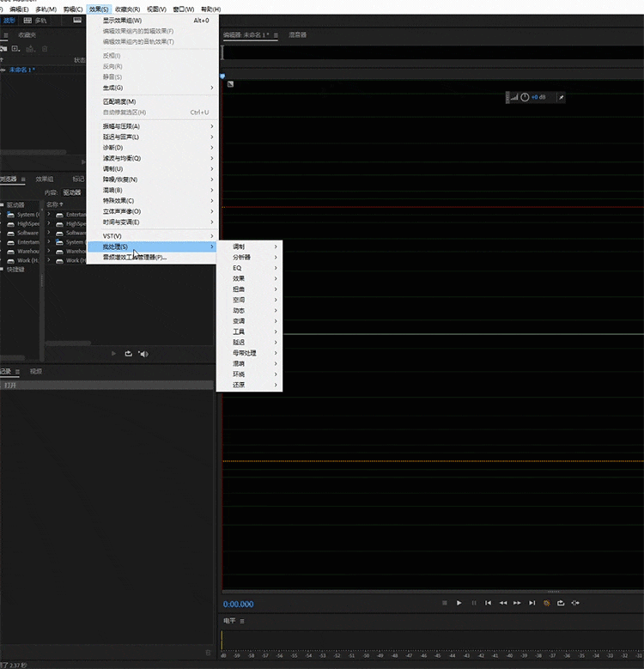Click 音频增效工具管理器(P)... entry
The height and width of the screenshot is (669, 644).
pyautogui.click(x=135, y=257)
